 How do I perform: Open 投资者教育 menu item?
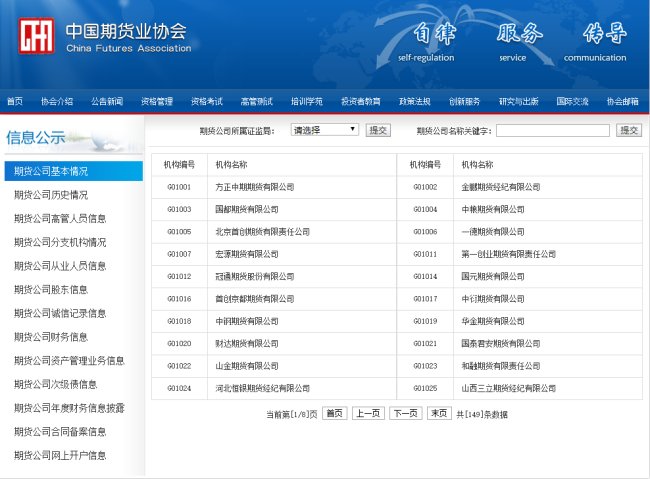tap(361, 101)
